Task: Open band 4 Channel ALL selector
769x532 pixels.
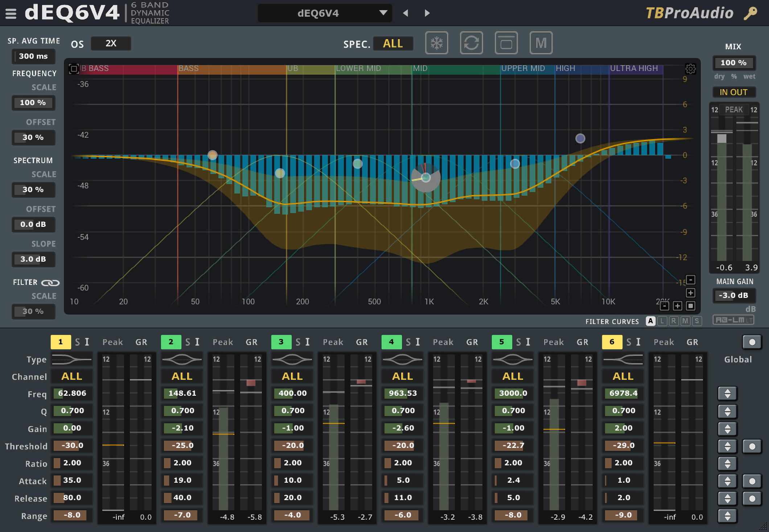Action: pos(402,376)
